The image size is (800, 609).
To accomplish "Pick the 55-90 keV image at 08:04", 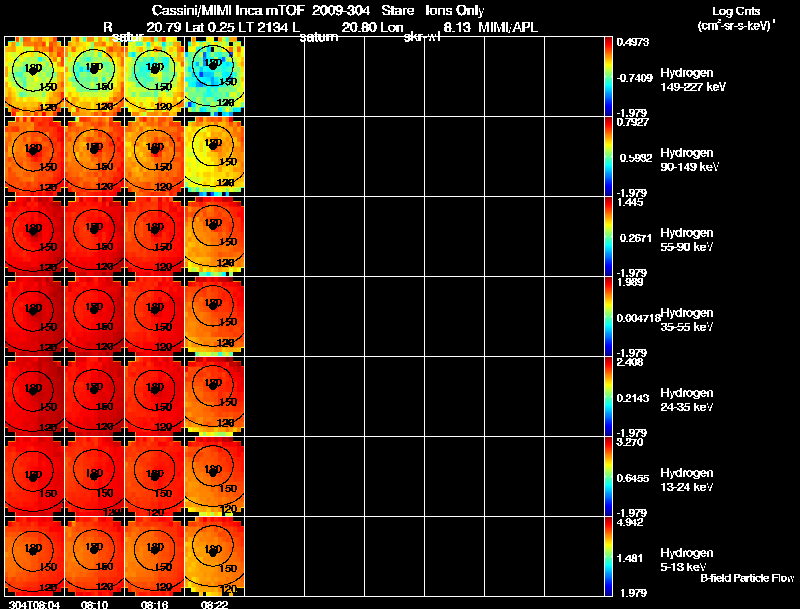I will (x=34, y=236).
